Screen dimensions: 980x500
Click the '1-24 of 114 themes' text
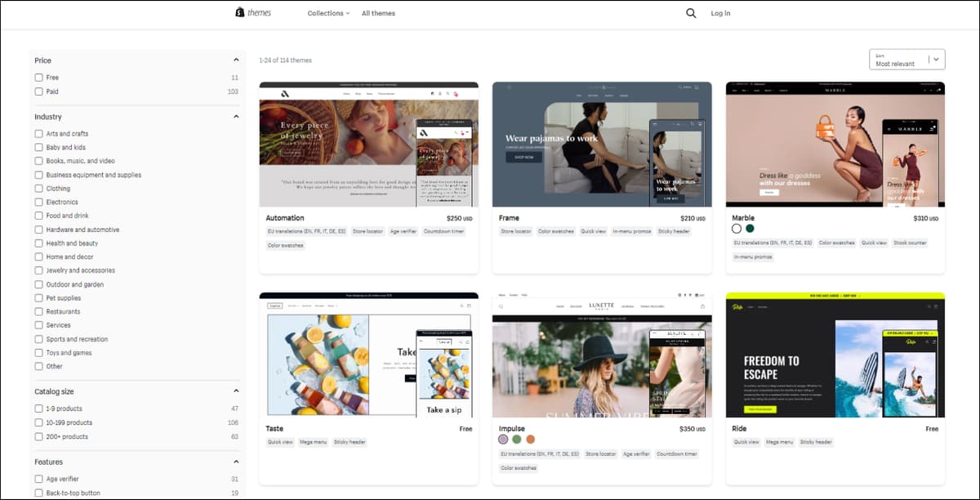tap(285, 60)
